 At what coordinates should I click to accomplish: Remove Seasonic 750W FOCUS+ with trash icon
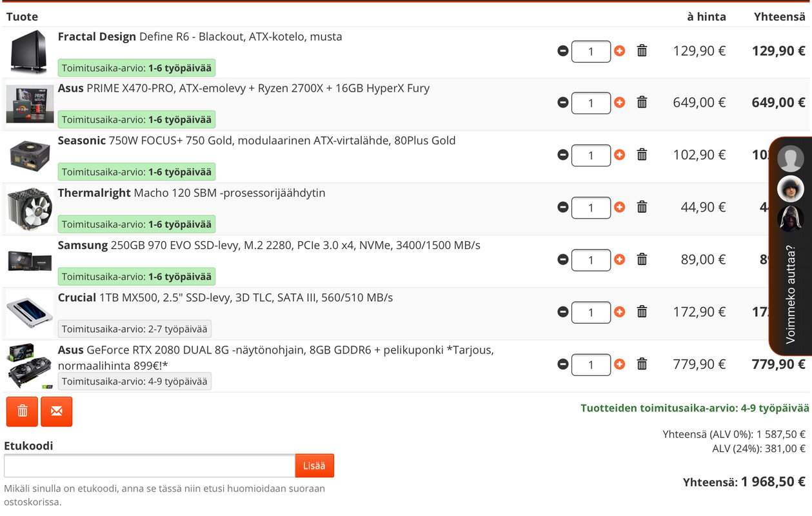642,155
